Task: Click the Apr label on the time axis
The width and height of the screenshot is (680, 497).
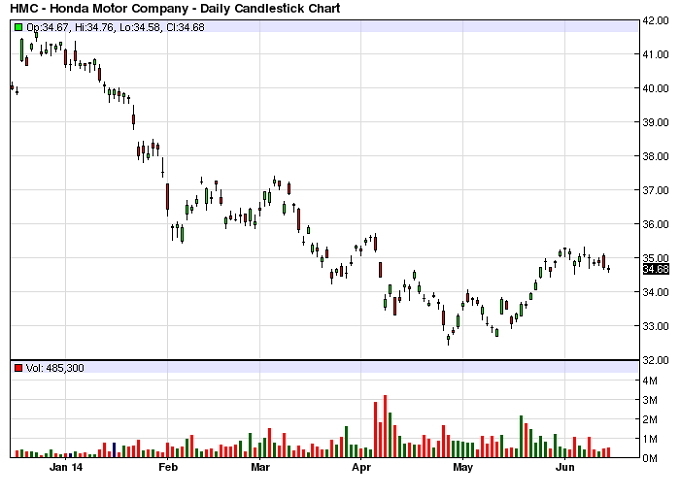Action: (x=360, y=467)
